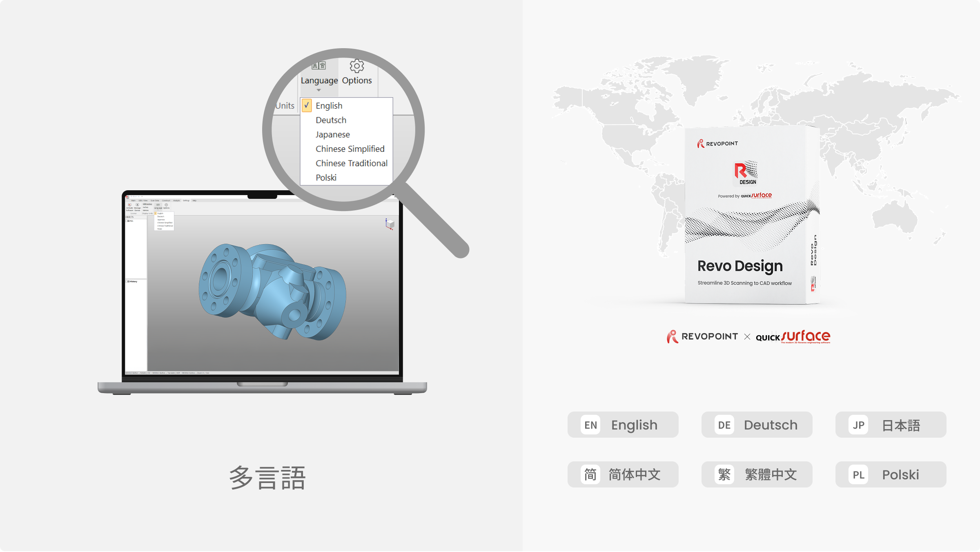Click the blue valve 3D model
The image size is (980, 552).
coord(272,292)
